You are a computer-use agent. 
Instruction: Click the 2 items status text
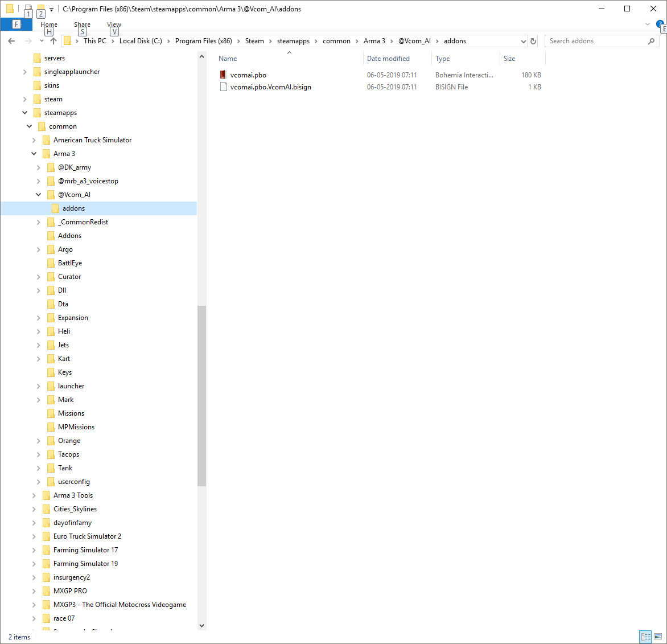coord(19,637)
